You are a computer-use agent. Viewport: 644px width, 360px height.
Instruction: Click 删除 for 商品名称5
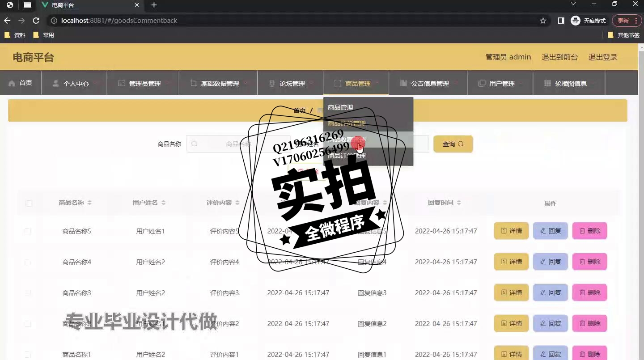click(590, 231)
